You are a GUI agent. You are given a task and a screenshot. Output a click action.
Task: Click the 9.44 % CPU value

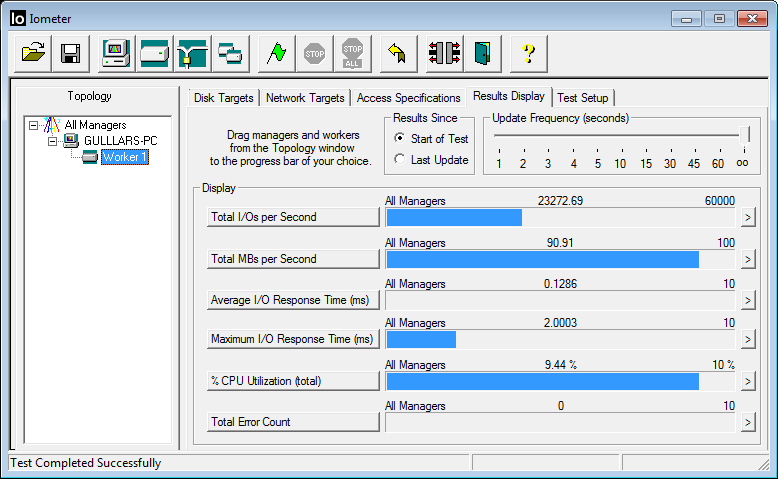(x=561, y=365)
